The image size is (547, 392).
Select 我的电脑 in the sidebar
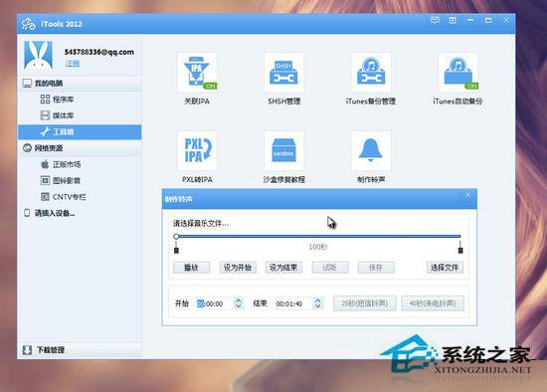click(x=80, y=84)
